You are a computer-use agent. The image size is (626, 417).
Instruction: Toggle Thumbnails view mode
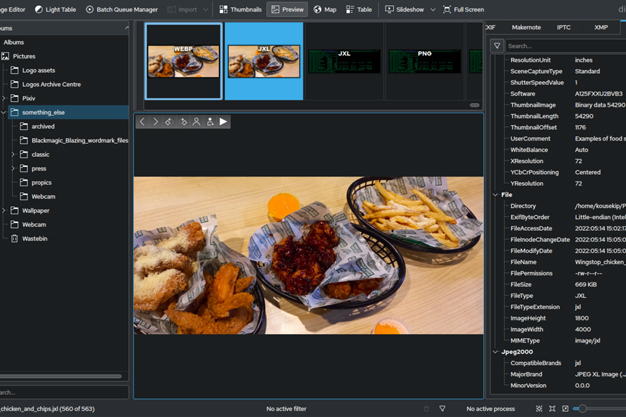tap(240, 9)
